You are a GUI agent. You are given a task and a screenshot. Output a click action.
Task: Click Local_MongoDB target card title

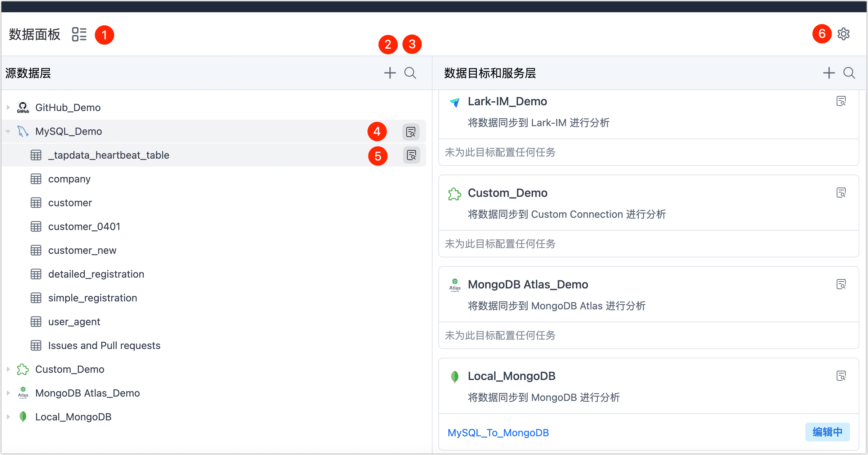[x=511, y=376]
